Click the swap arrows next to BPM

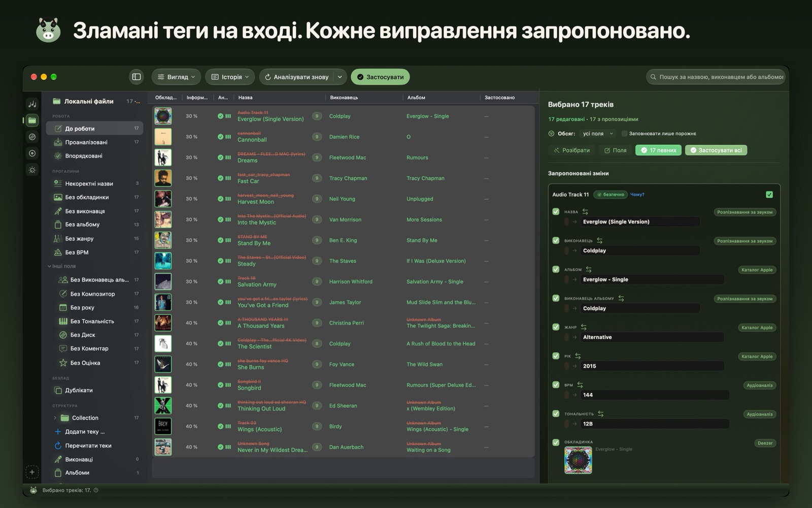tap(580, 385)
